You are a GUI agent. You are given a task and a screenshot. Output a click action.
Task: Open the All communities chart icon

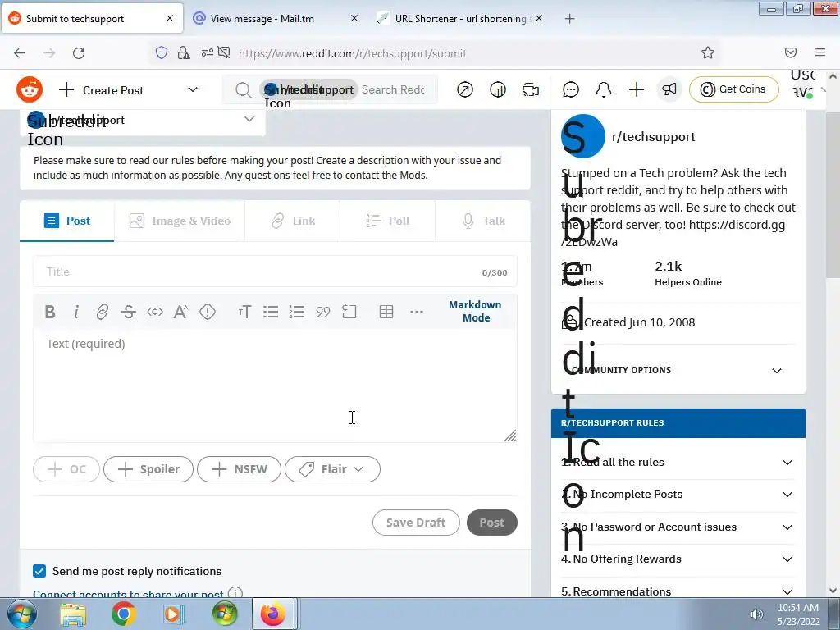pyautogui.click(x=498, y=89)
